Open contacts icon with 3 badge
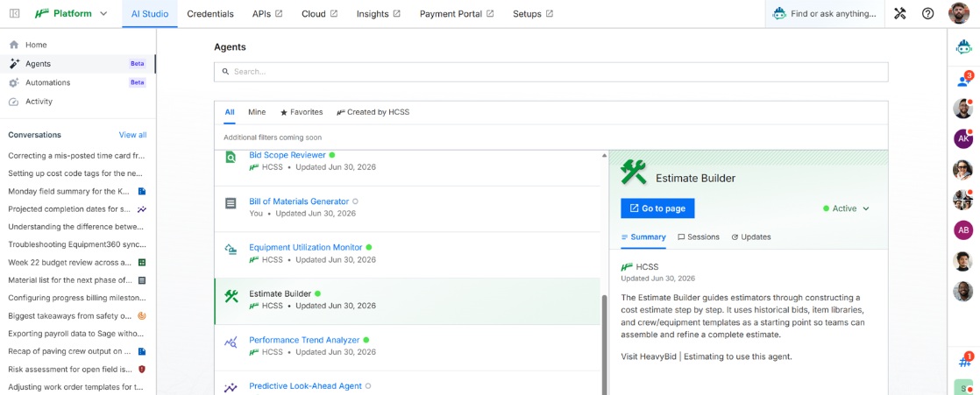The height and width of the screenshot is (395, 980). [963, 81]
